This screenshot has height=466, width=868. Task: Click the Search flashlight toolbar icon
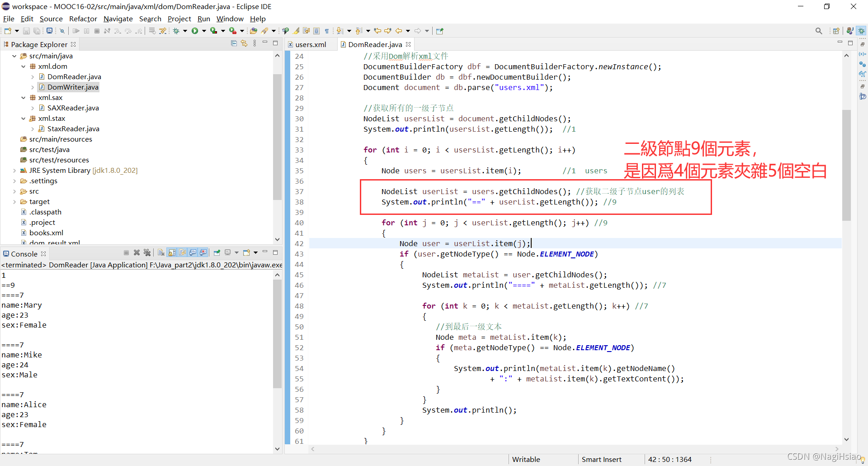pyautogui.click(x=264, y=31)
